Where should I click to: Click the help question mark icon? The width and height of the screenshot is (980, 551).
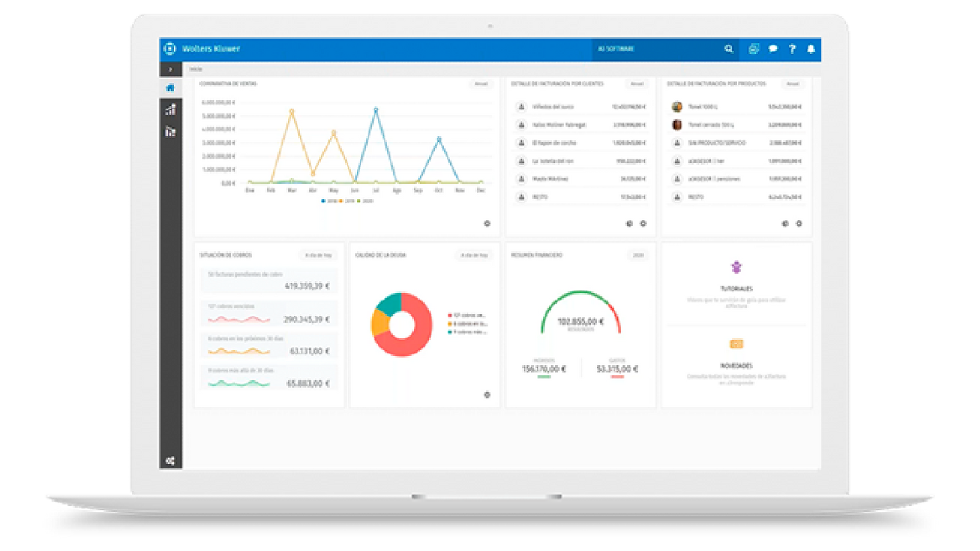[791, 49]
